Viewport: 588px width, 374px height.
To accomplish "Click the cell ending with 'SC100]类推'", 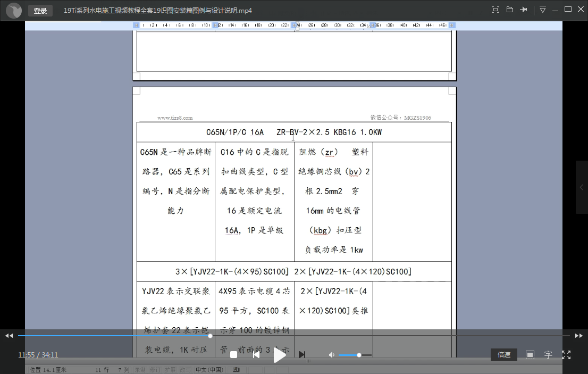I will (x=334, y=320).
